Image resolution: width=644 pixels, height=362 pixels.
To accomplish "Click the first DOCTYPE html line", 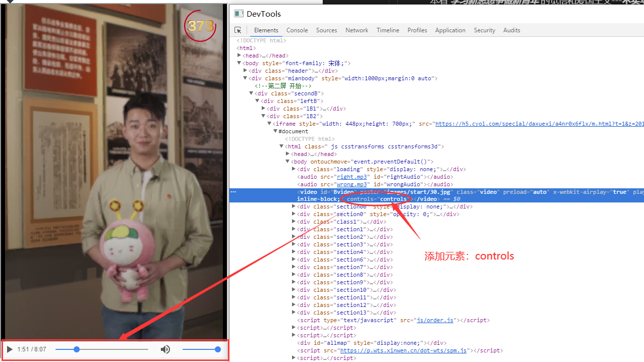I will [261, 40].
